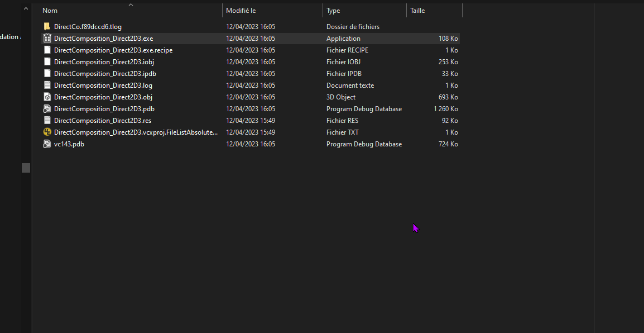644x333 pixels.
Task: Click the DirectComposition_Direct2D3.res file icon
Action: pos(47,121)
